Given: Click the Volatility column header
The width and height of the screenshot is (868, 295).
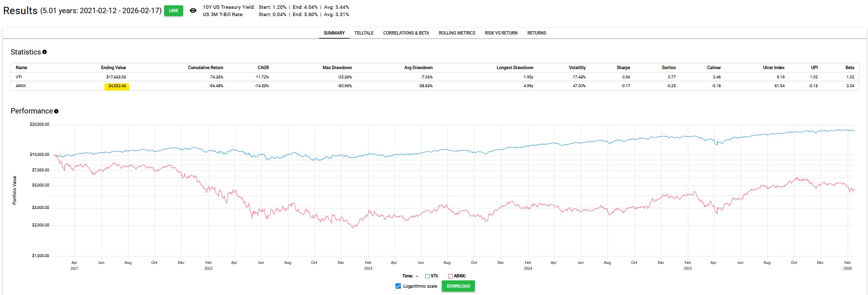Looking at the screenshot, I should 577,68.
